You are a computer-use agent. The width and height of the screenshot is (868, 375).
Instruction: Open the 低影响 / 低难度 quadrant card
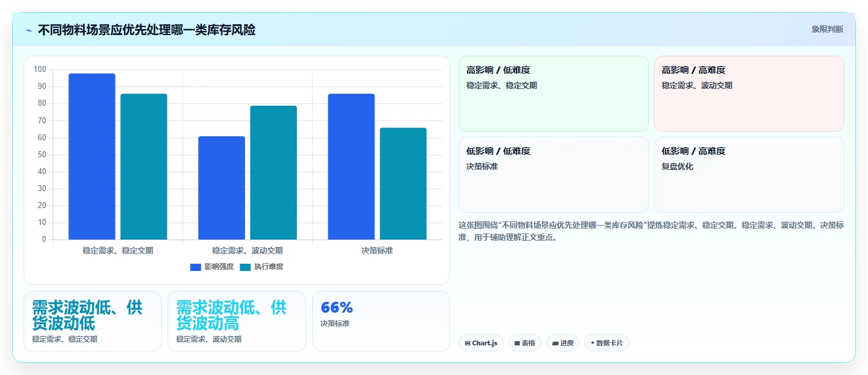(553, 175)
